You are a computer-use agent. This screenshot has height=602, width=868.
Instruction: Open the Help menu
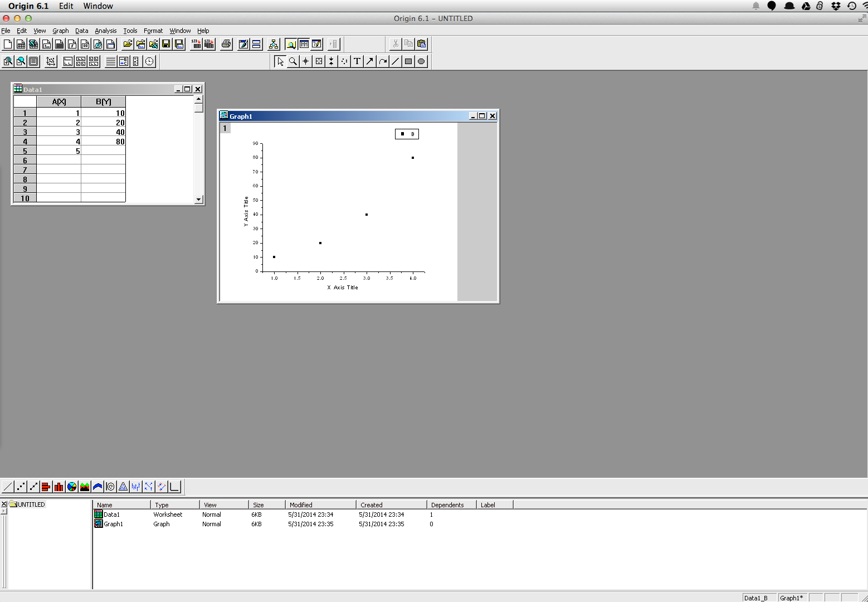(x=203, y=31)
